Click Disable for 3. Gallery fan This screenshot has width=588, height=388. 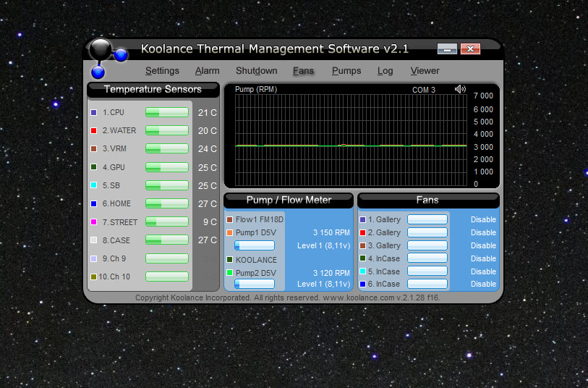(483, 246)
